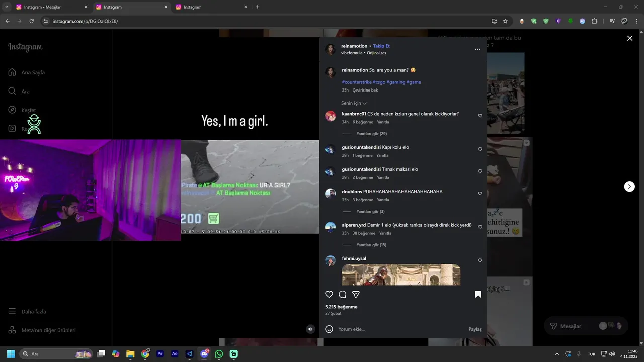This screenshot has height=362, width=644.
Task: Toggle the bookmark save icon
Action: coord(478,294)
